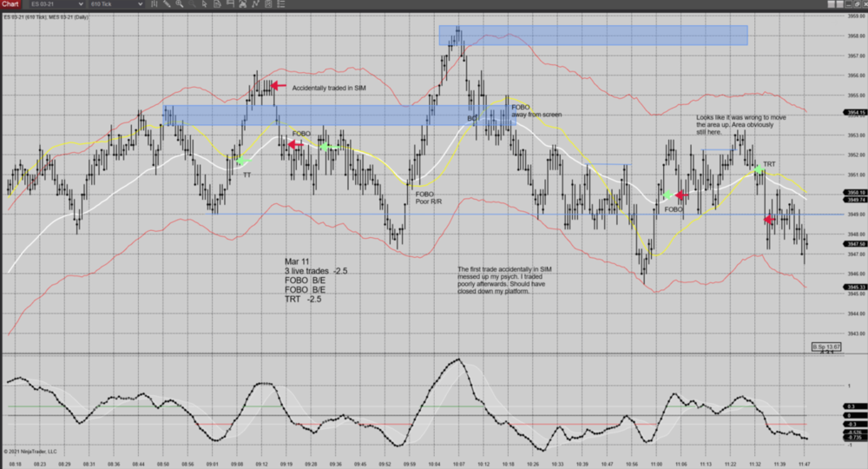868x469 pixels.
Task: Click the B Sp 13.67 box
Action: pyautogui.click(x=825, y=347)
